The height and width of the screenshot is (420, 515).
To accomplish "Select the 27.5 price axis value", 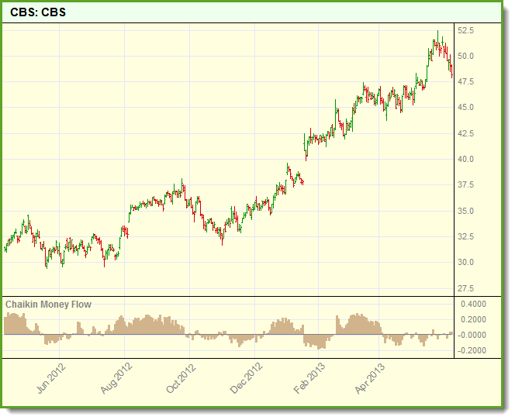I will (466, 288).
